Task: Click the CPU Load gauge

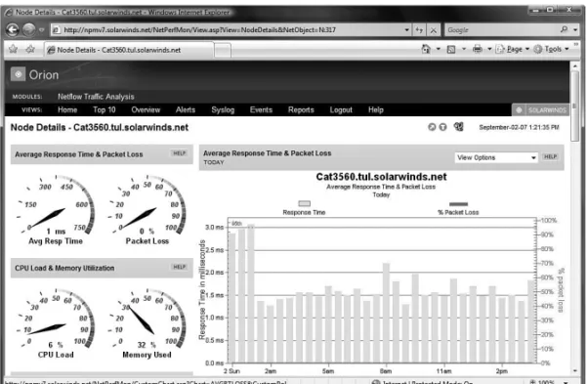Action: click(56, 323)
